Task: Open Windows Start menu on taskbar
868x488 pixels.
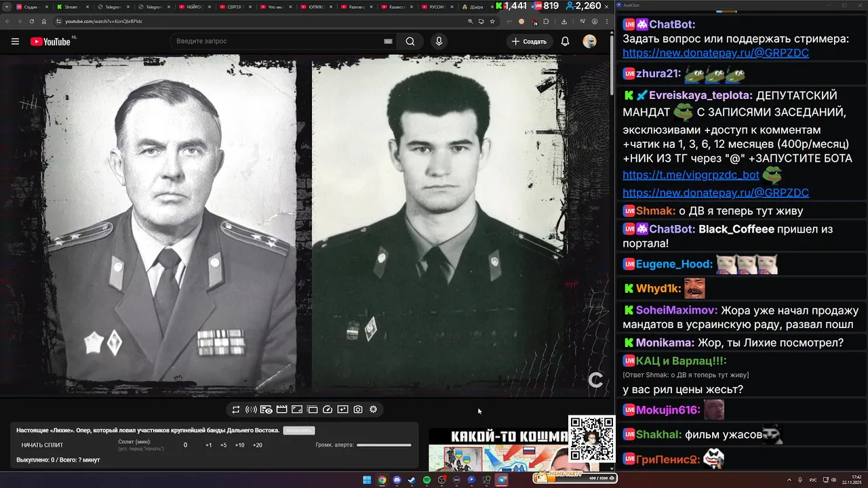Action: 367,480
